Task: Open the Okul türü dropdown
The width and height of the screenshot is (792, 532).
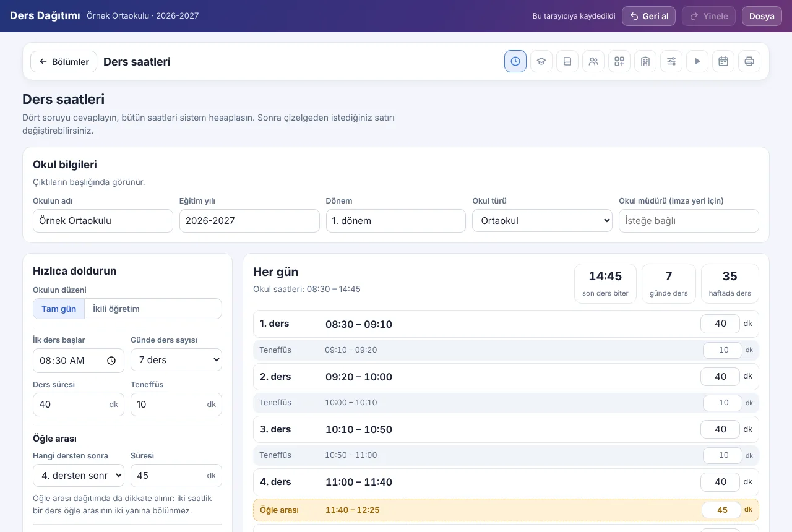Action: click(x=542, y=221)
